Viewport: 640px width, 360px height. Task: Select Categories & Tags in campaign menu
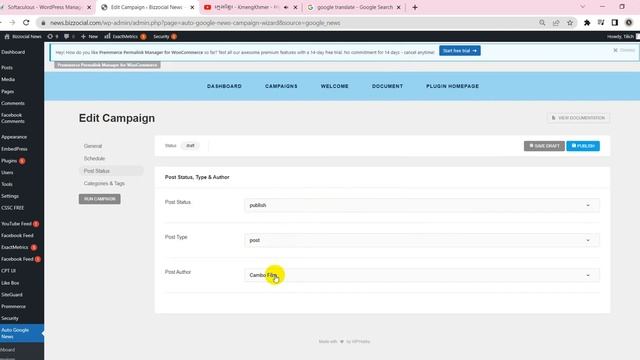tap(104, 184)
